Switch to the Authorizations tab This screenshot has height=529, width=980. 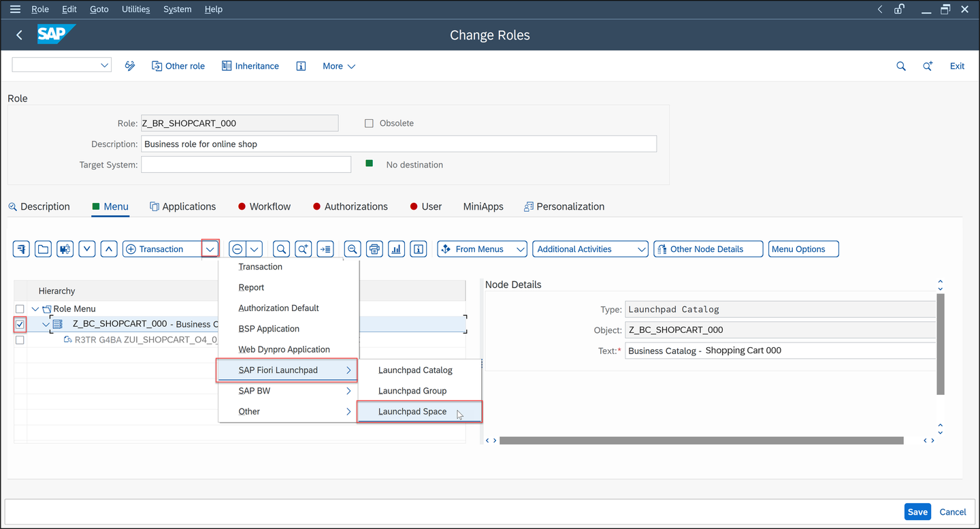pos(350,206)
